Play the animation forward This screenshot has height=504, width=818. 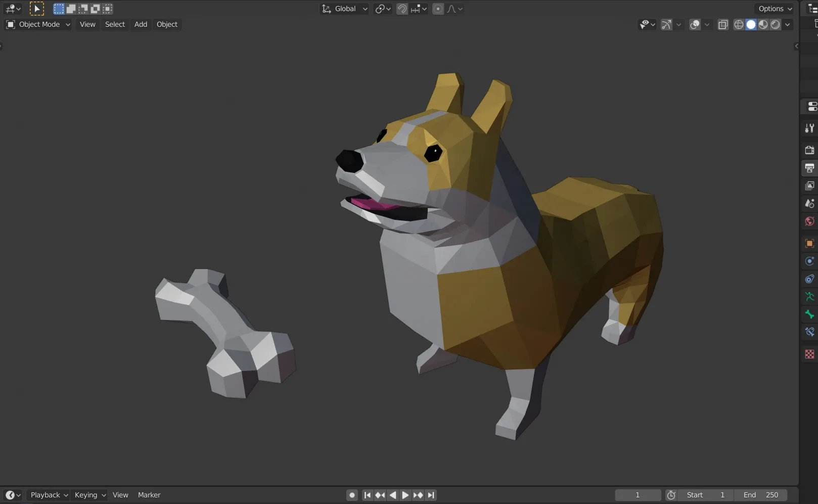[405, 495]
